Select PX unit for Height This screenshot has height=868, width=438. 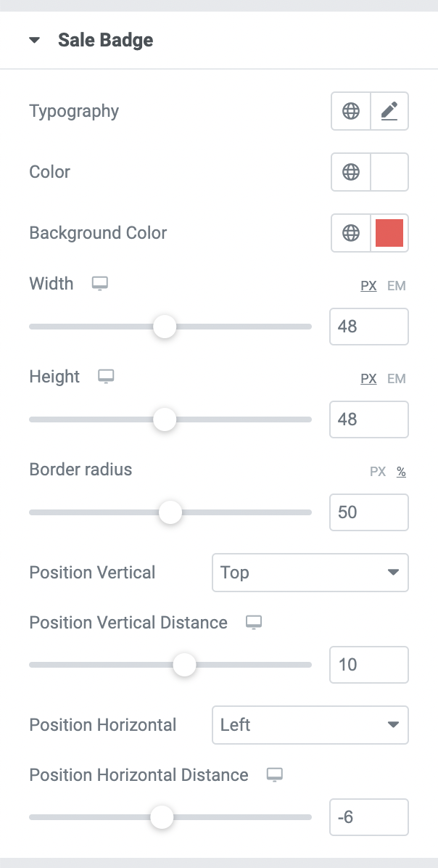tap(369, 379)
